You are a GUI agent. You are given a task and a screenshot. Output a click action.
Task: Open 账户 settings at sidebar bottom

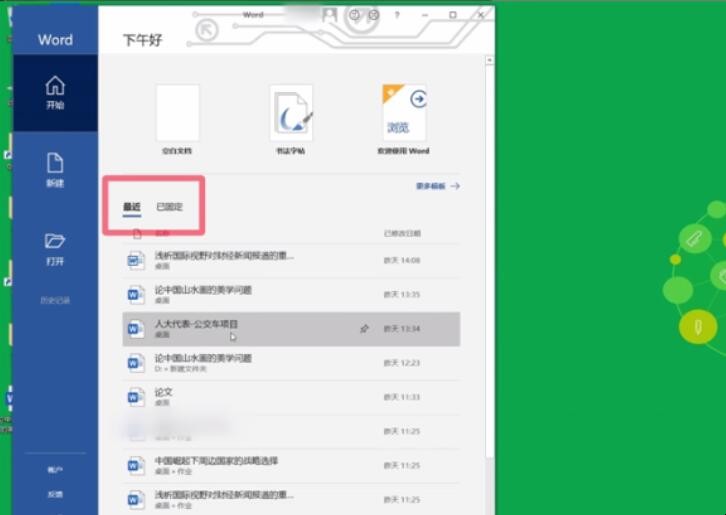click(55, 470)
